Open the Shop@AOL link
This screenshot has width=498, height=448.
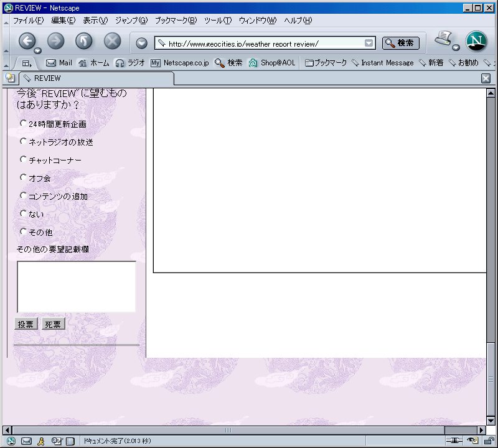tap(272, 63)
